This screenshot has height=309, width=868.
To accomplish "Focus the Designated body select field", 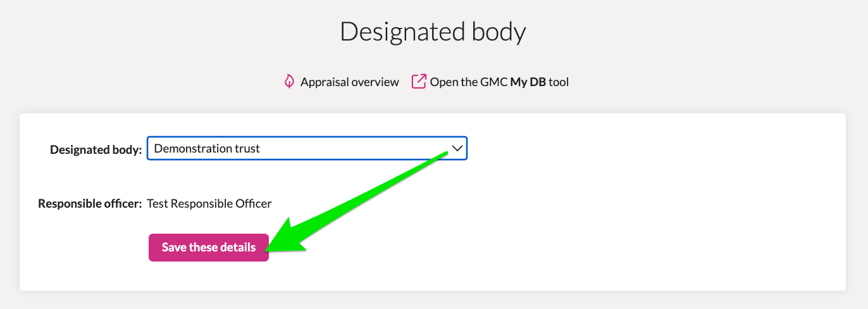I will click(307, 149).
